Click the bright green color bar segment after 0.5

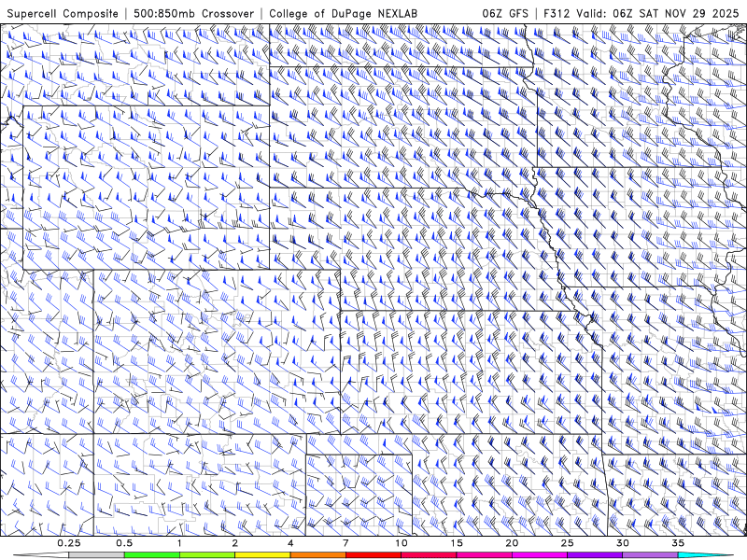[x=151, y=555]
